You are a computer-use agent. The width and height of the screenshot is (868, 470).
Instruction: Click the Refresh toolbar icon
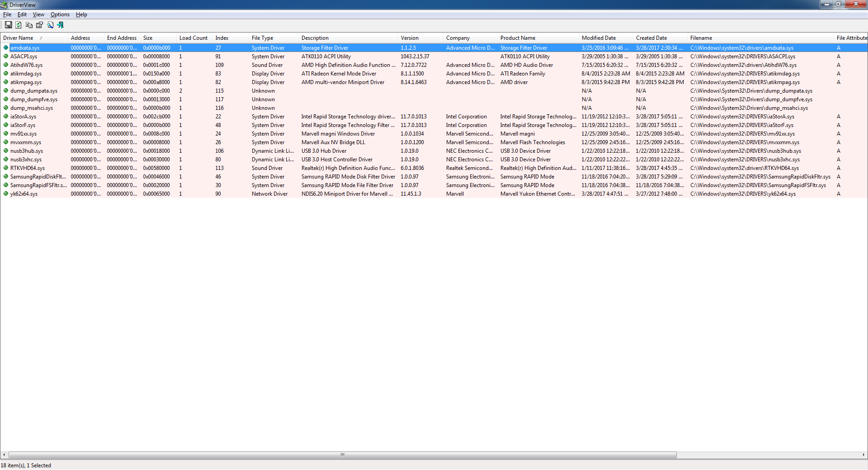pyautogui.click(x=19, y=25)
